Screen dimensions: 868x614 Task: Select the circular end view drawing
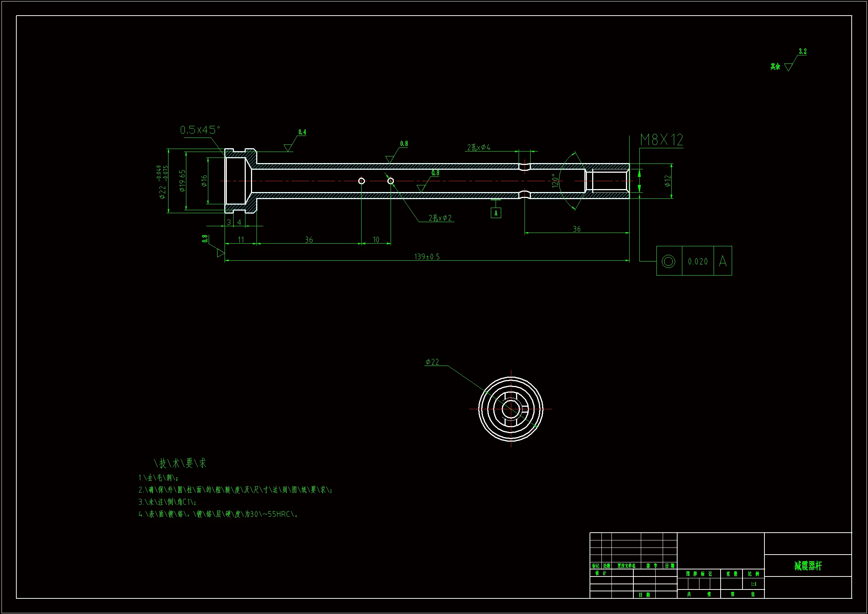click(x=511, y=409)
